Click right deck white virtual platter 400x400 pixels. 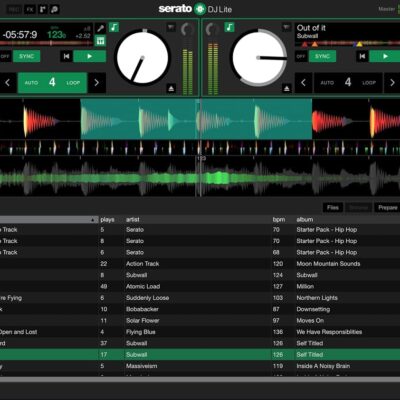258,57
